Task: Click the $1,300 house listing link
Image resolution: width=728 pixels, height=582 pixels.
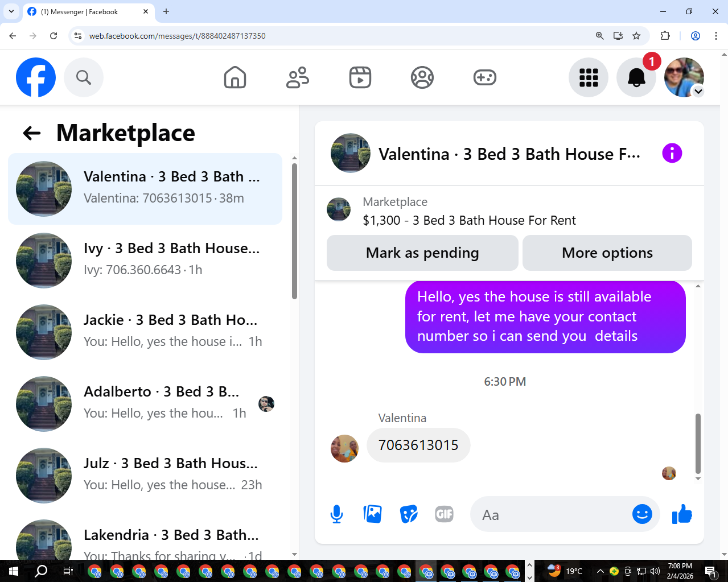Action: (x=469, y=220)
